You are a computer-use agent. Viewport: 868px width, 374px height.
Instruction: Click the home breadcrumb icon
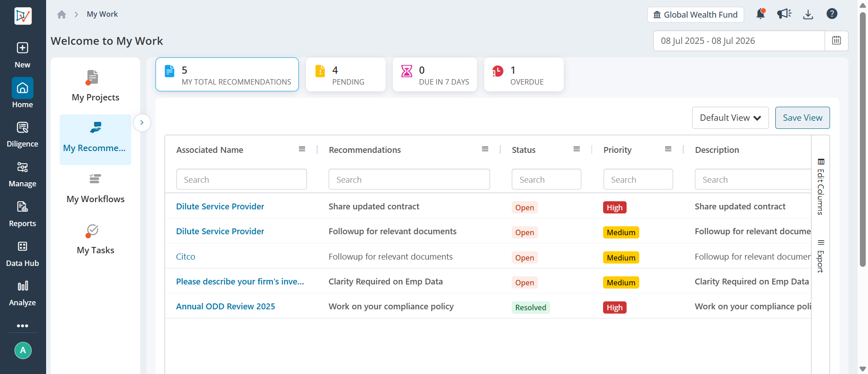pyautogui.click(x=61, y=14)
